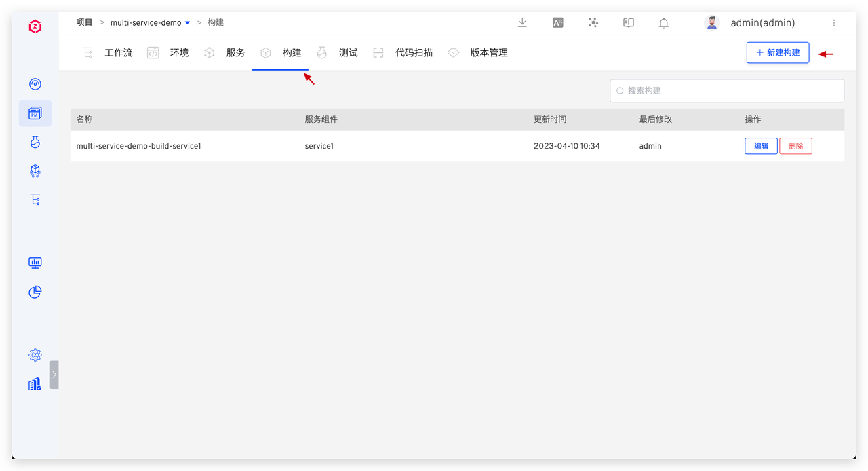Image resolution: width=868 pixels, height=471 pixels.
Task: Open the dashboard gauge icon in sidebar
Action: tap(35, 84)
